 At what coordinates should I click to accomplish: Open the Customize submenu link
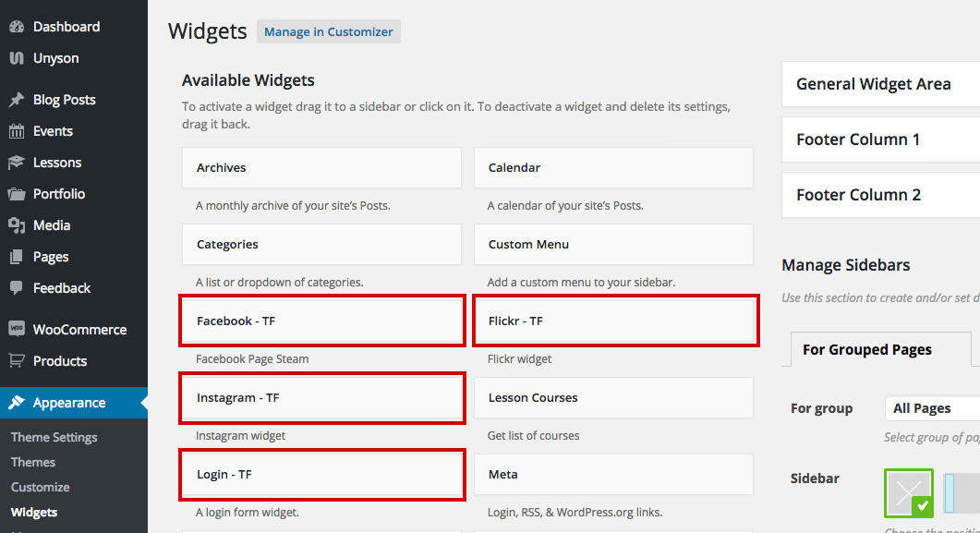40,488
